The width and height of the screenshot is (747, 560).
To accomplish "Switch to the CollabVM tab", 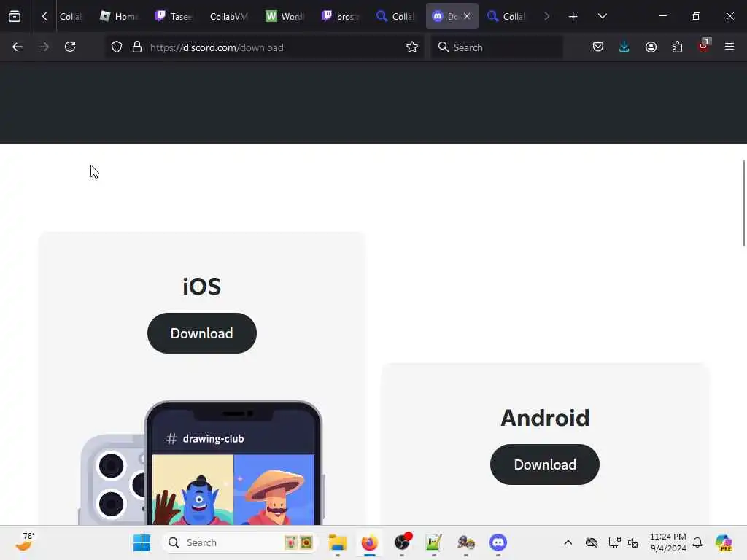I will [229, 17].
